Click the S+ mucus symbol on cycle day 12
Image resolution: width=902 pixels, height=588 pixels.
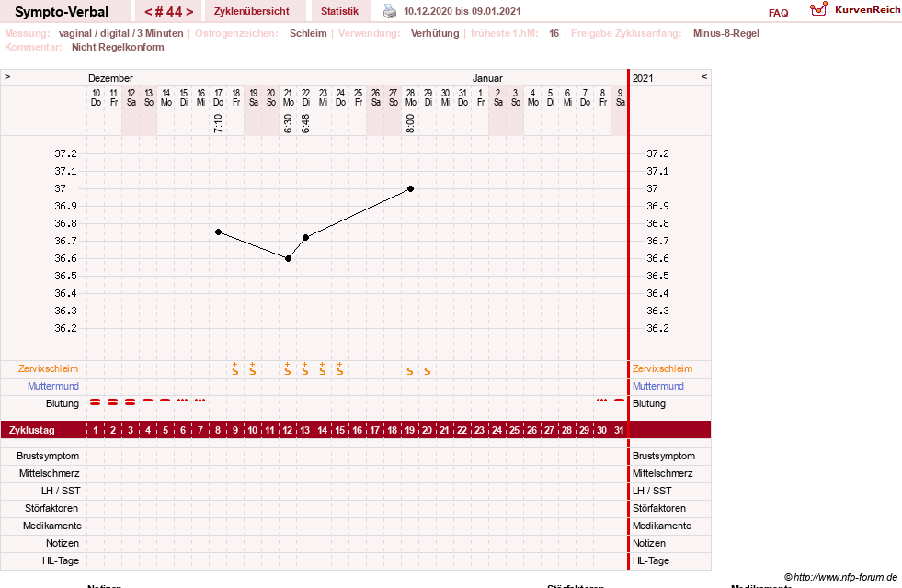click(x=288, y=369)
